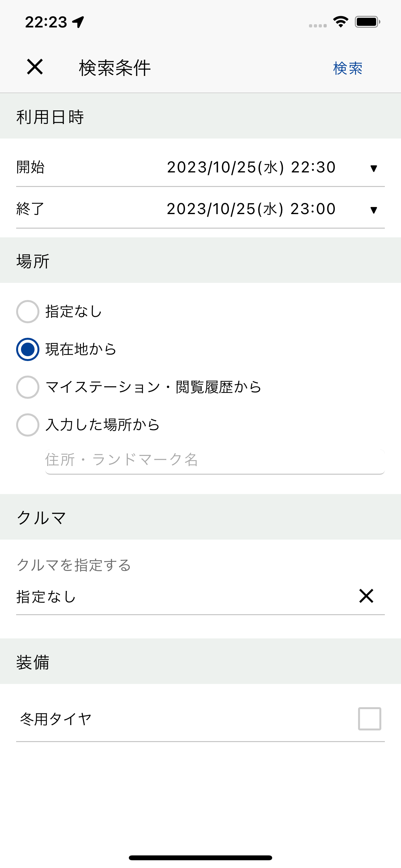Close the 検索条件 screen with X

tap(35, 67)
